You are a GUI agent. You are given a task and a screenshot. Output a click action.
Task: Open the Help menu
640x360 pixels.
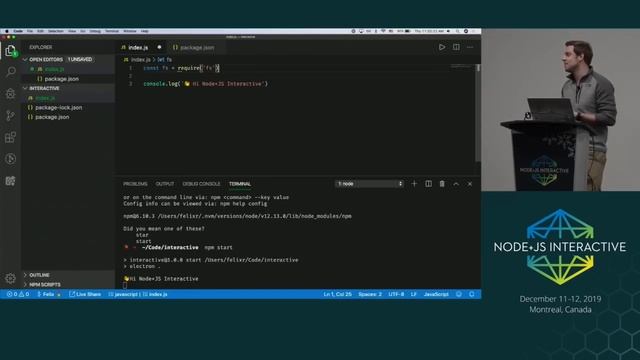[x=144, y=31]
